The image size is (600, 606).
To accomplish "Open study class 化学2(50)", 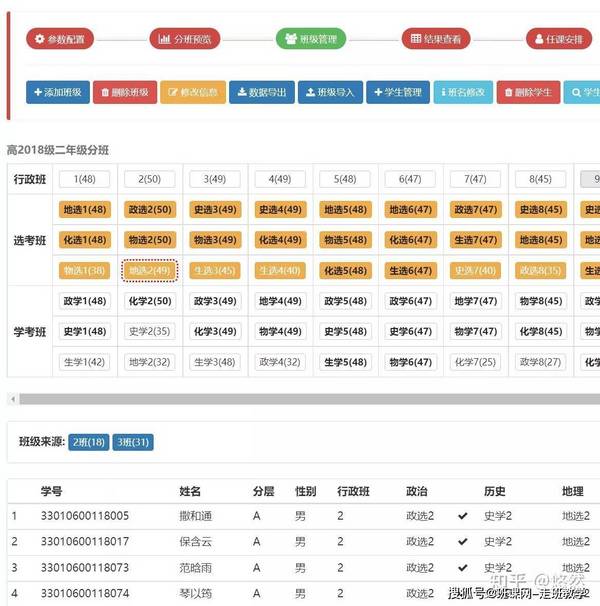I will (x=150, y=301).
